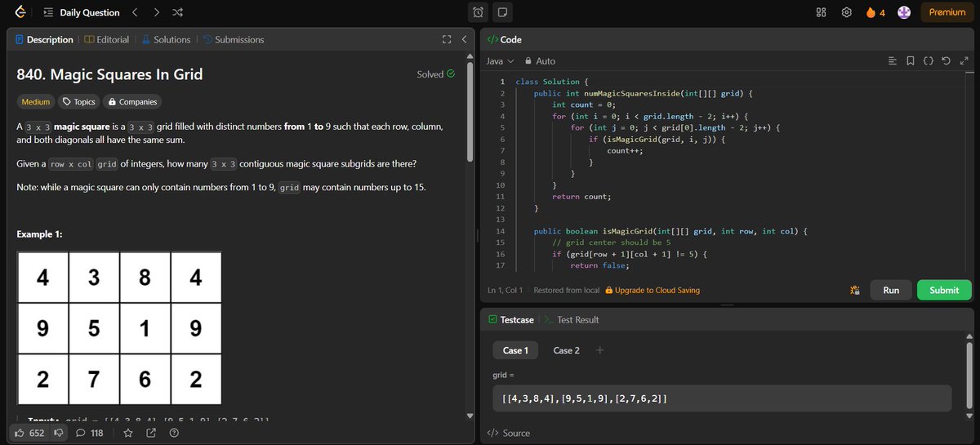Image resolution: width=980 pixels, height=445 pixels.
Task: Open the feedback help icon
Action: click(174, 433)
